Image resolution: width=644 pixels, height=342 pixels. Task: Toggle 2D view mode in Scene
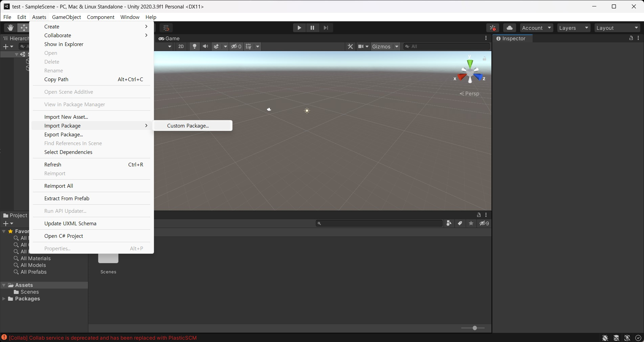181,46
